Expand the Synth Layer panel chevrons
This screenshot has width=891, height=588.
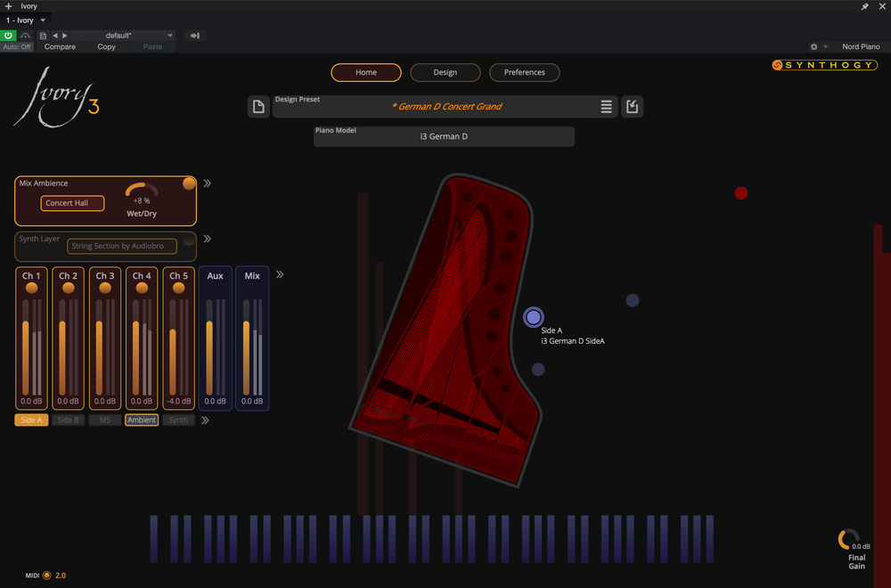[207, 239]
